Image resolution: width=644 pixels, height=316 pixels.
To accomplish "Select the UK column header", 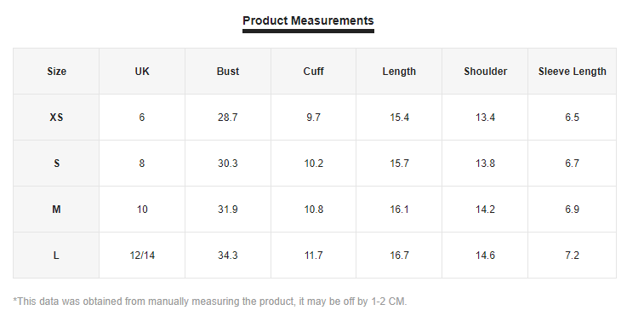I will pyautogui.click(x=142, y=72).
